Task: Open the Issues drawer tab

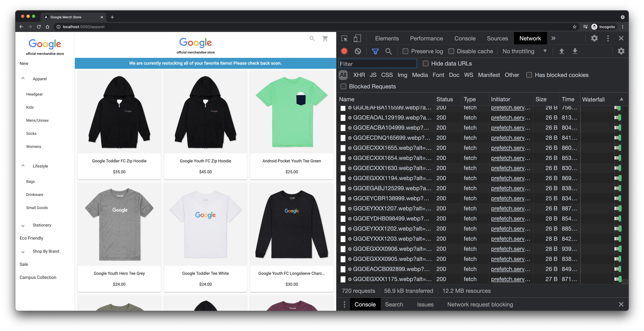Action: click(425, 304)
